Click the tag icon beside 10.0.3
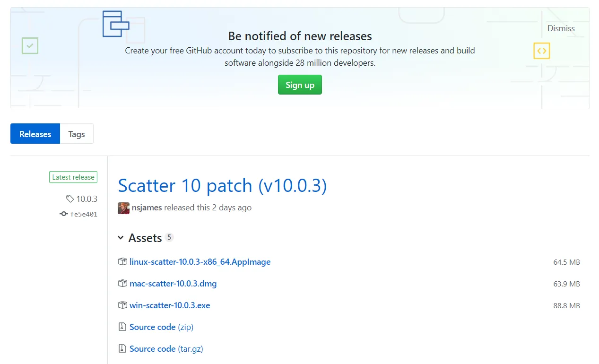This screenshot has height=364, width=599. click(70, 199)
